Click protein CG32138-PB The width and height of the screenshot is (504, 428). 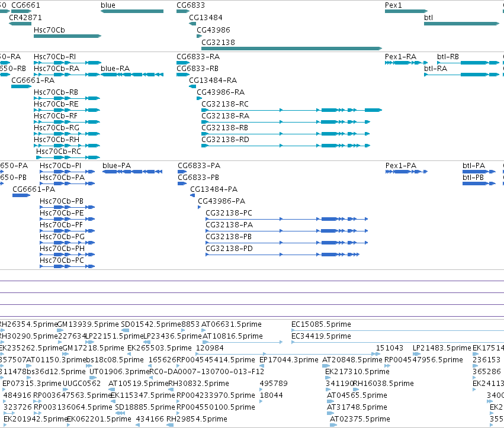(x=287, y=243)
